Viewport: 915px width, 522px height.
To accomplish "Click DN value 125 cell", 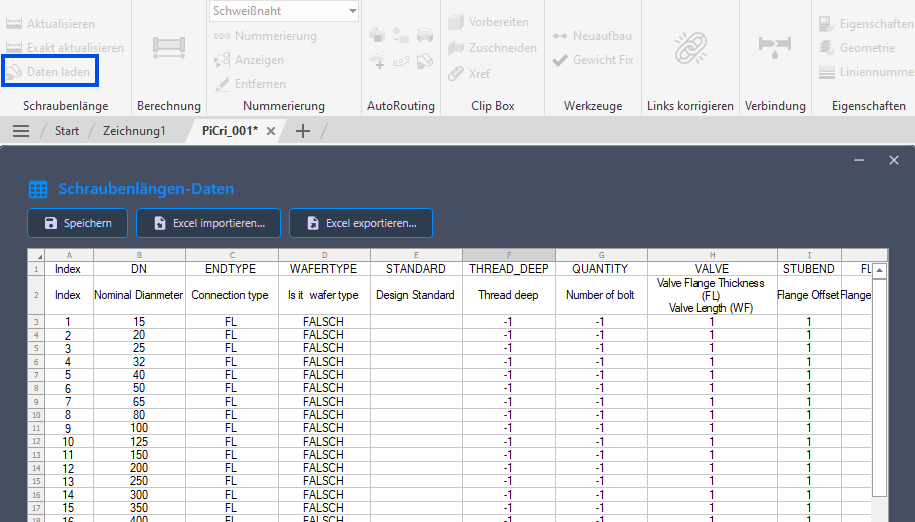I will click(x=139, y=442).
